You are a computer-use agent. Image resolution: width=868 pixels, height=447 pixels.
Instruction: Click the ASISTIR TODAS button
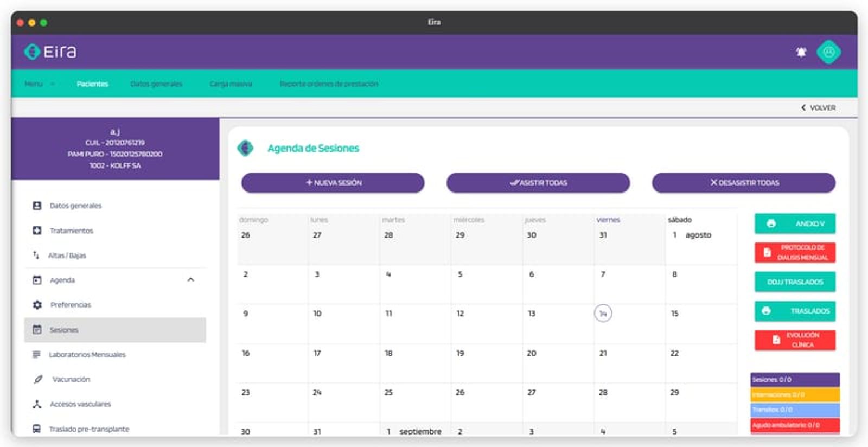(538, 183)
